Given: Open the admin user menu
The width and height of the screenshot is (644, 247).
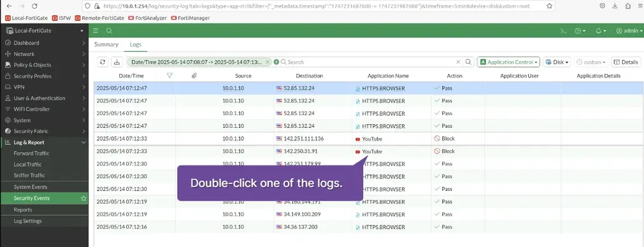Looking at the screenshot, I should [x=629, y=31].
